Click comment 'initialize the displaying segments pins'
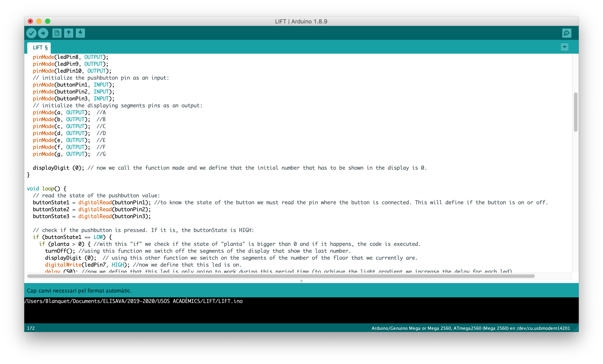The image size is (603, 364). coord(117,106)
